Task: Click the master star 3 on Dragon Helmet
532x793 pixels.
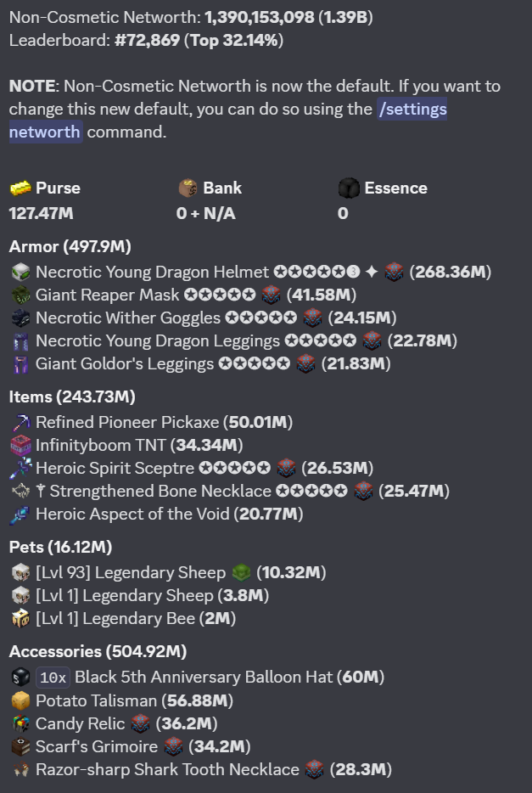Action: [x=353, y=272]
